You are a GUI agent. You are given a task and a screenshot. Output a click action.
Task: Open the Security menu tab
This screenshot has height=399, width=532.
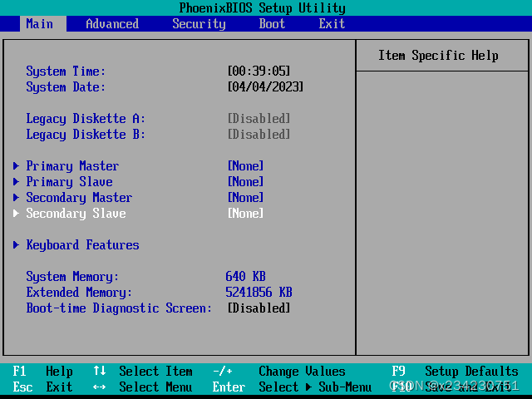coord(199,24)
